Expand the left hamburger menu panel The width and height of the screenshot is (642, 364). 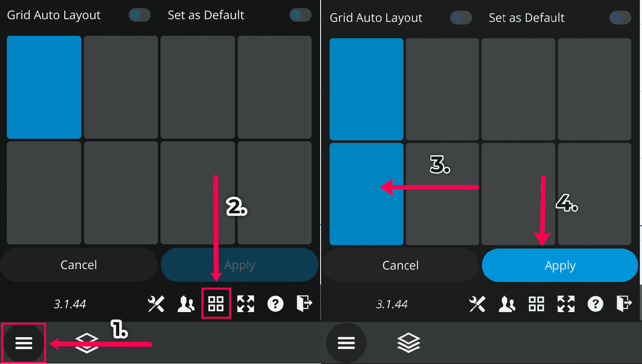pyautogui.click(x=24, y=343)
